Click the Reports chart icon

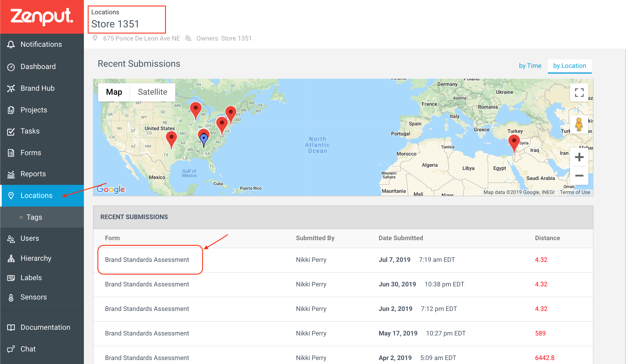click(x=11, y=174)
